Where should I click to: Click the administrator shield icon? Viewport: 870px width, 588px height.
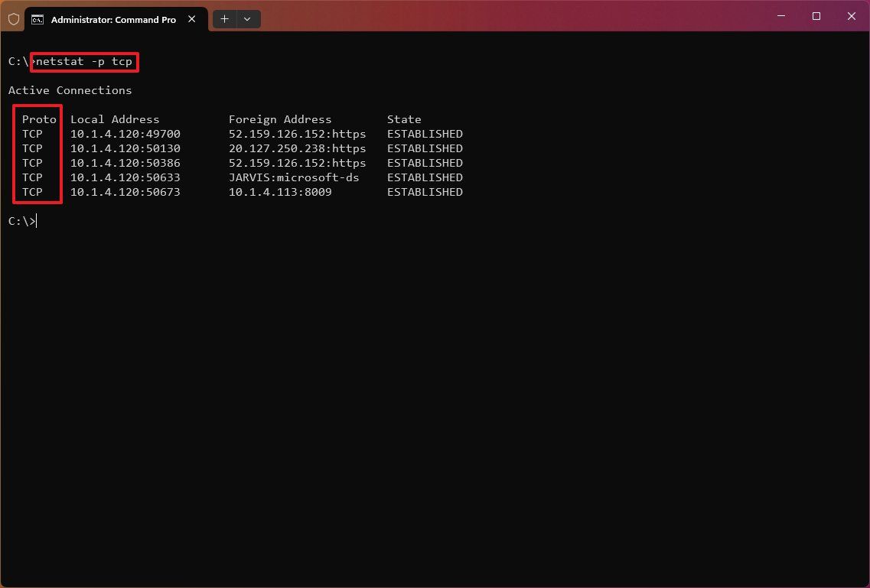pos(13,18)
